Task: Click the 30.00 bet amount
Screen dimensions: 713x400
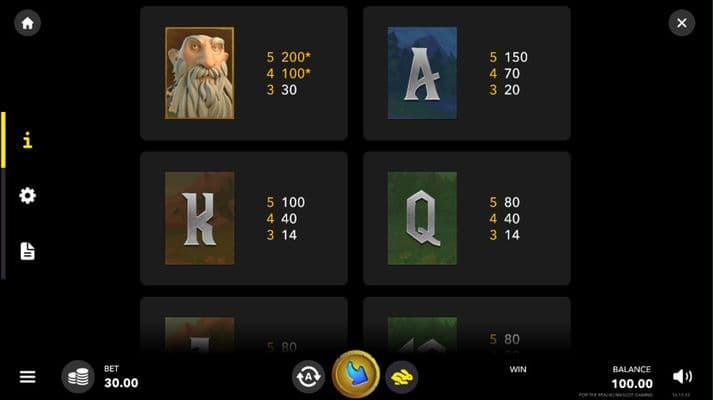Action: [x=121, y=383]
